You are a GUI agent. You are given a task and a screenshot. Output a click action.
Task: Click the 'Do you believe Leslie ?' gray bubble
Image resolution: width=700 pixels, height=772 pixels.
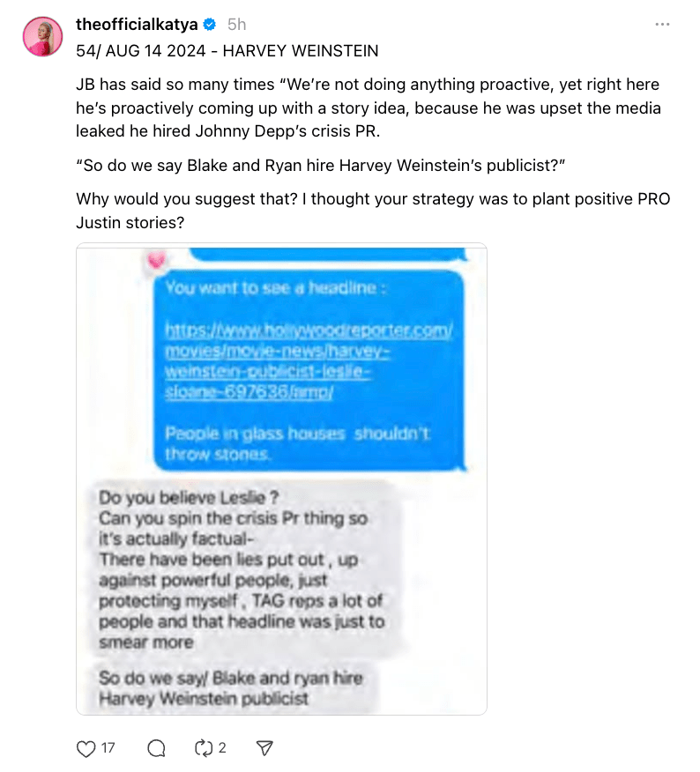coord(245,569)
